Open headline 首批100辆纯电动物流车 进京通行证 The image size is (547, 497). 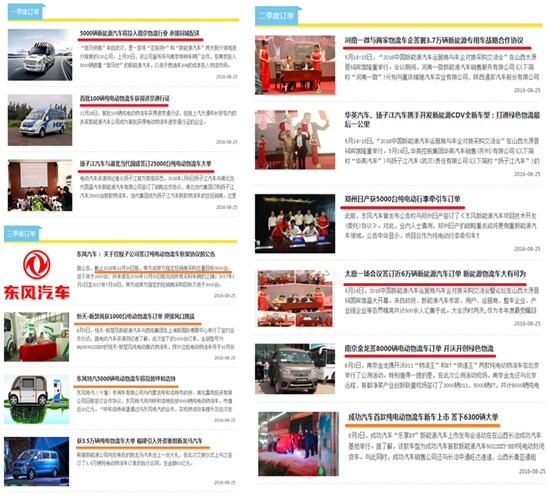[x=125, y=98]
